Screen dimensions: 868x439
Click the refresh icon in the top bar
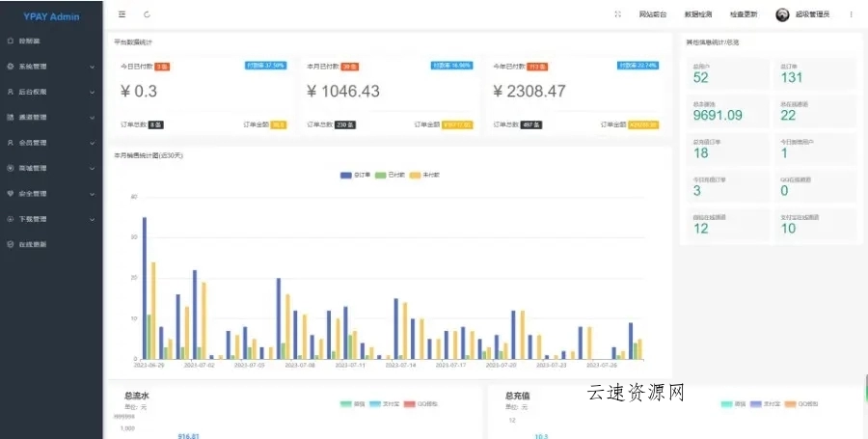[147, 14]
